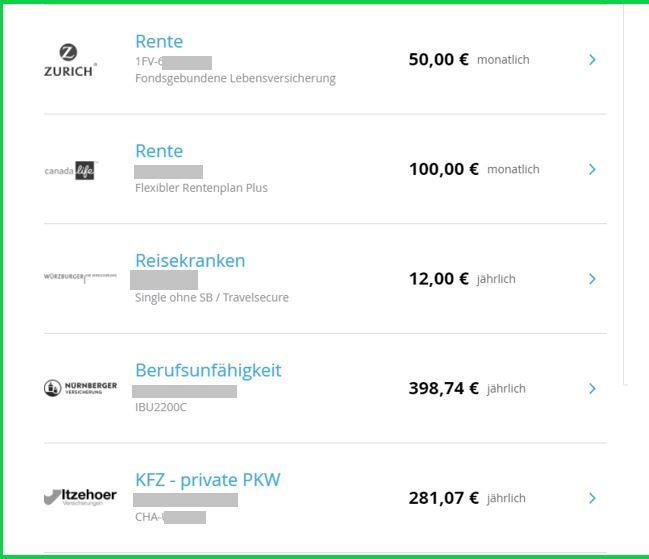
Task: Open the Berufsunfähigkeit contract title
Action: pos(208,370)
